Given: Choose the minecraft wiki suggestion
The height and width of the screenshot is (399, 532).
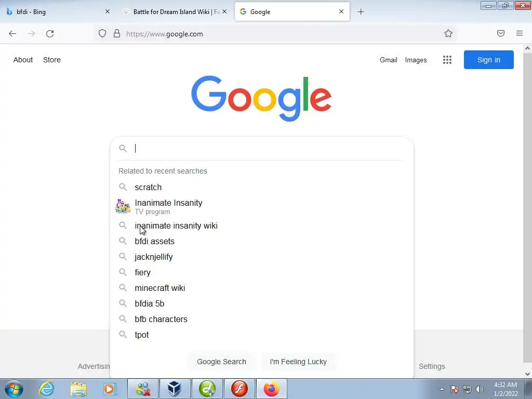Looking at the screenshot, I should [262, 288].
